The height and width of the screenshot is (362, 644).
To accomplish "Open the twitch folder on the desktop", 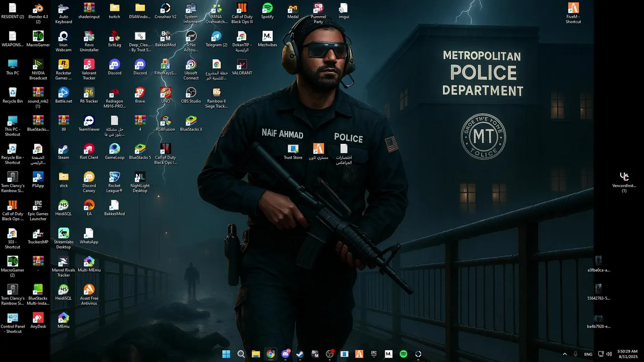I will pyautogui.click(x=115, y=11).
